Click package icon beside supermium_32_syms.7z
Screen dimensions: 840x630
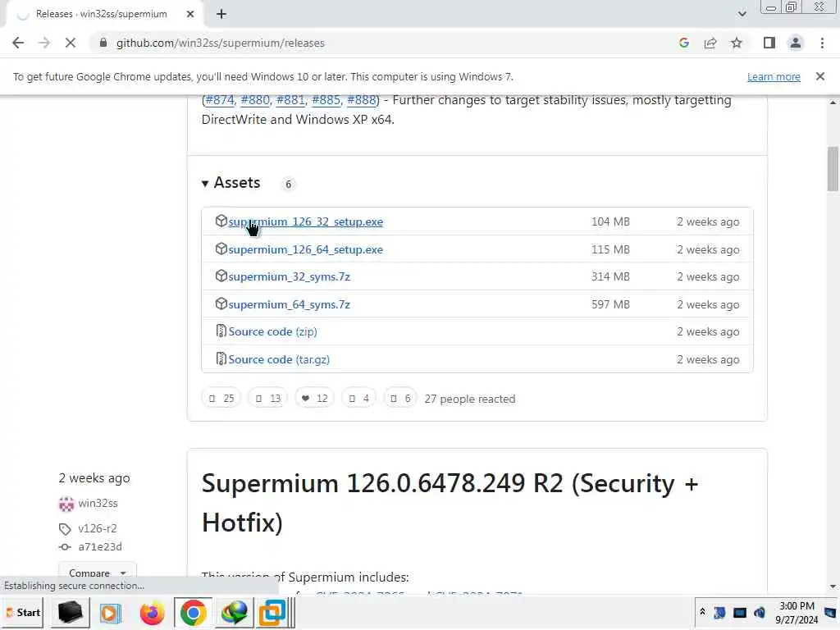click(221, 276)
